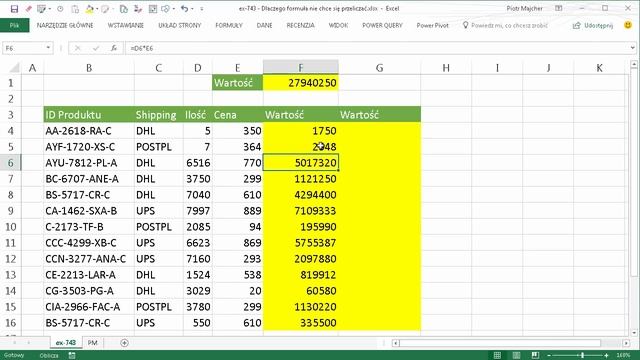Open the Name Box dropdown arrow
This screenshot has width=640, height=360.
tap(48, 48)
